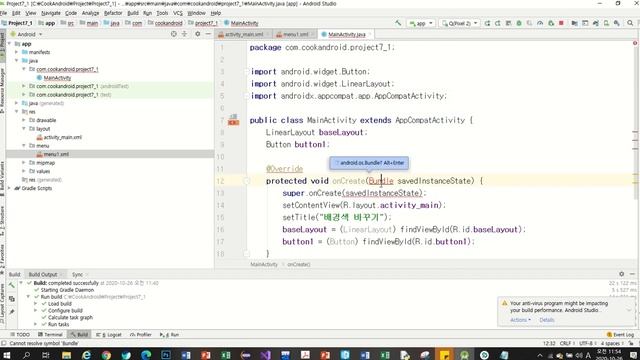The image size is (640, 360).
Task: Open the Pixel 2 device selector dropdown
Action: coord(460,23)
